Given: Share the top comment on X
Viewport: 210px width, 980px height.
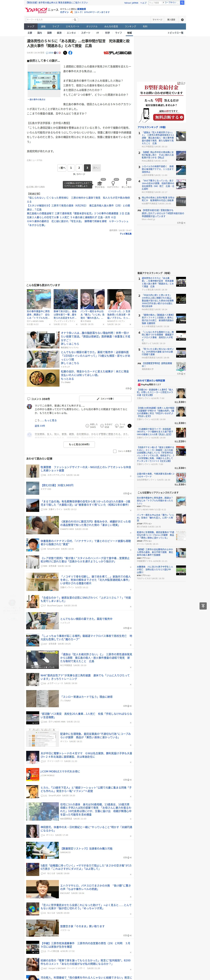Looking at the screenshot, I should tap(129, 426).
